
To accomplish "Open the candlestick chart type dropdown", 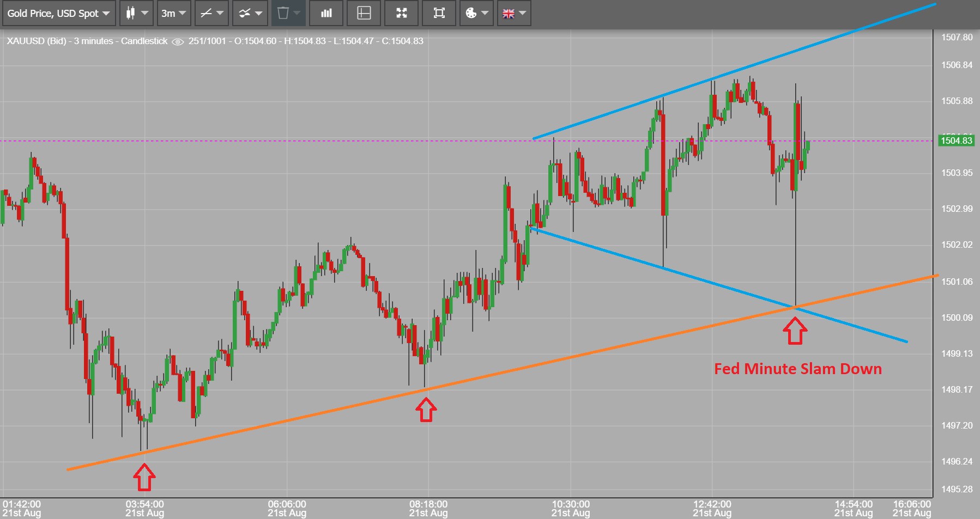I will 136,13.
